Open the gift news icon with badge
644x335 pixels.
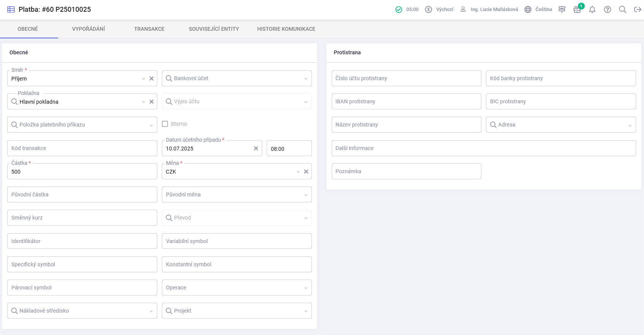click(x=577, y=9)
